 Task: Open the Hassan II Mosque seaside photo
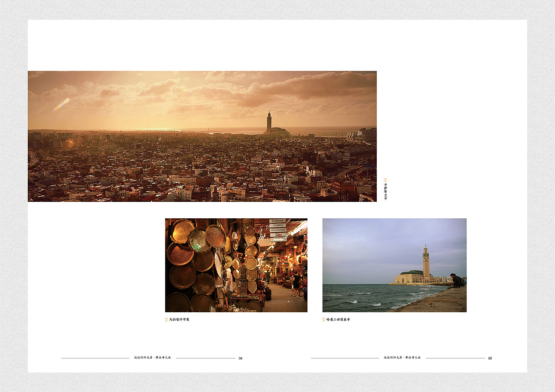click(395, 265)
